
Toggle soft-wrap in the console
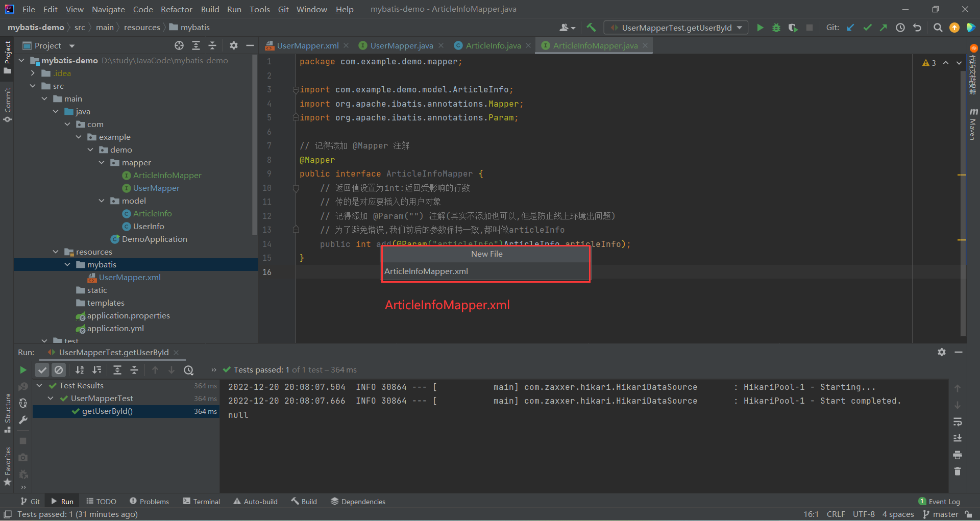coord(958,421)
